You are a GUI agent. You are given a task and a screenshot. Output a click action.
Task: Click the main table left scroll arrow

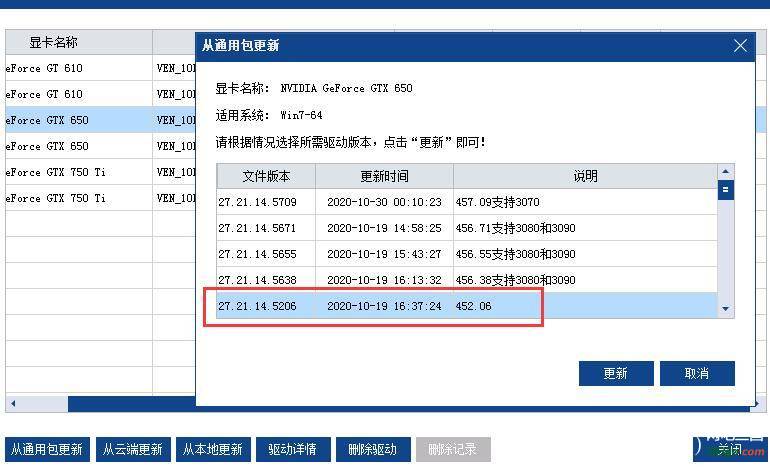click(x=13, y=404)
